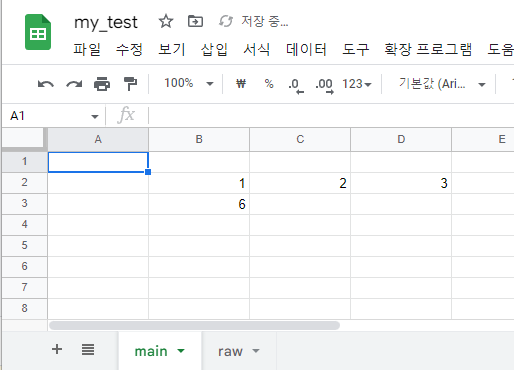Select row 8 header
The width and height of the screenshot is (514, 370).
[x=24, y=309]
